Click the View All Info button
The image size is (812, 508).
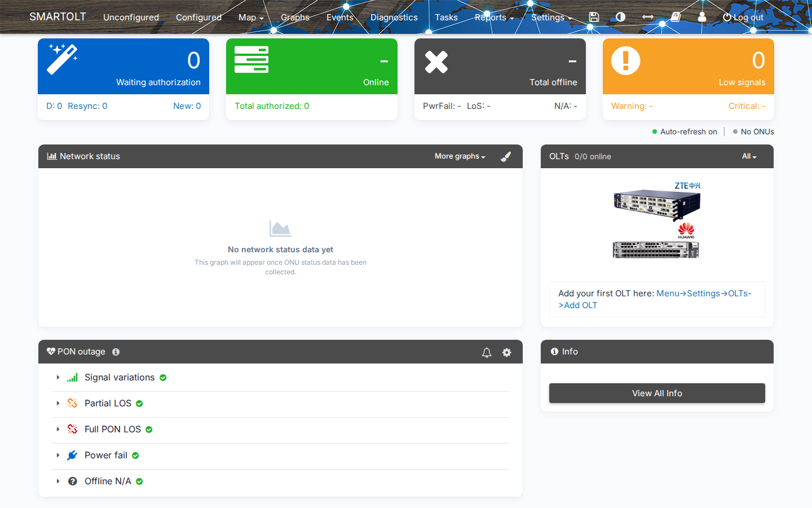click(x=657, y=393)
